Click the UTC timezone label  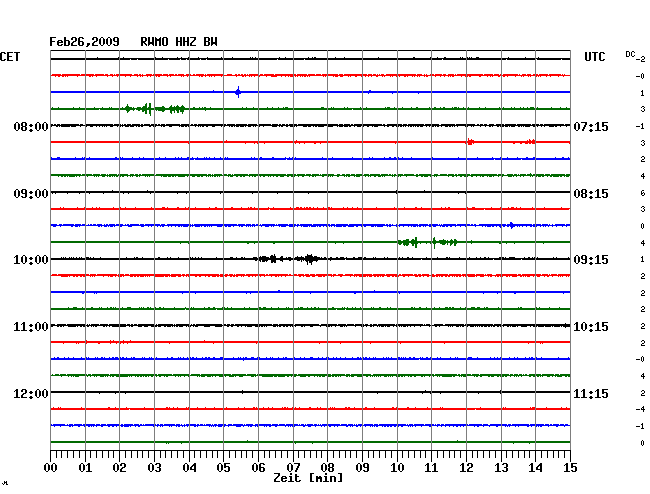coord(594,57)
